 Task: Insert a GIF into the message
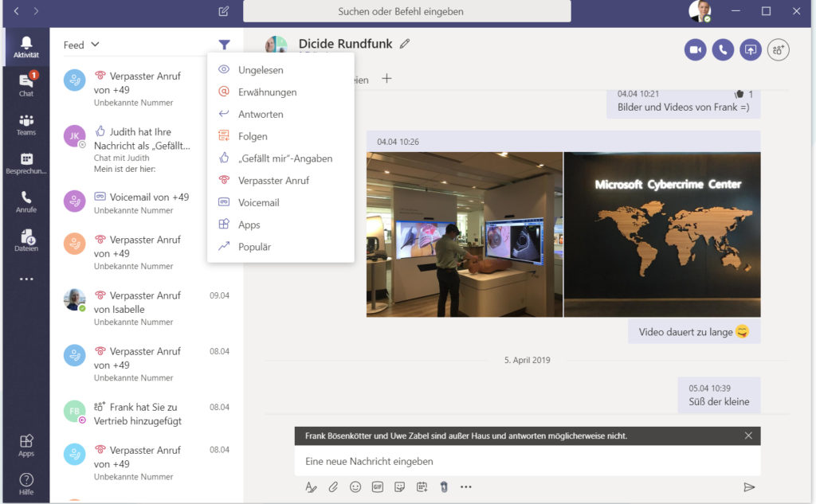pos(378,486)
